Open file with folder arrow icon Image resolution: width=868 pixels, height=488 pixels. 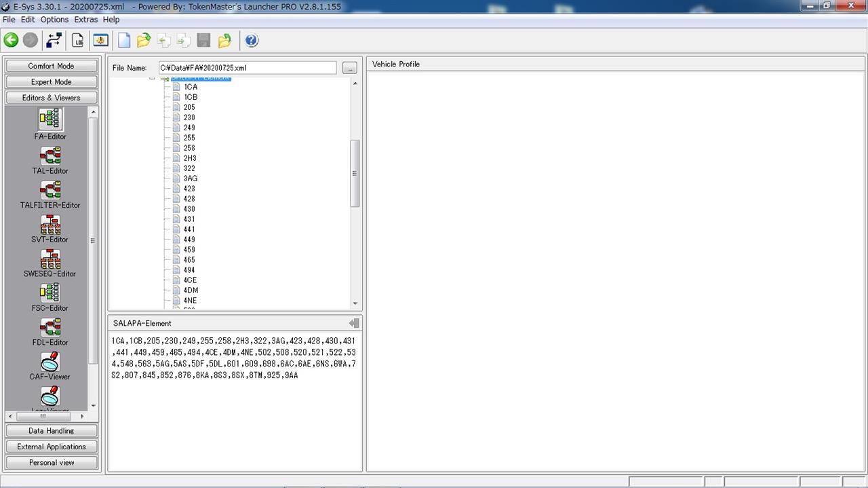point(144,41)
